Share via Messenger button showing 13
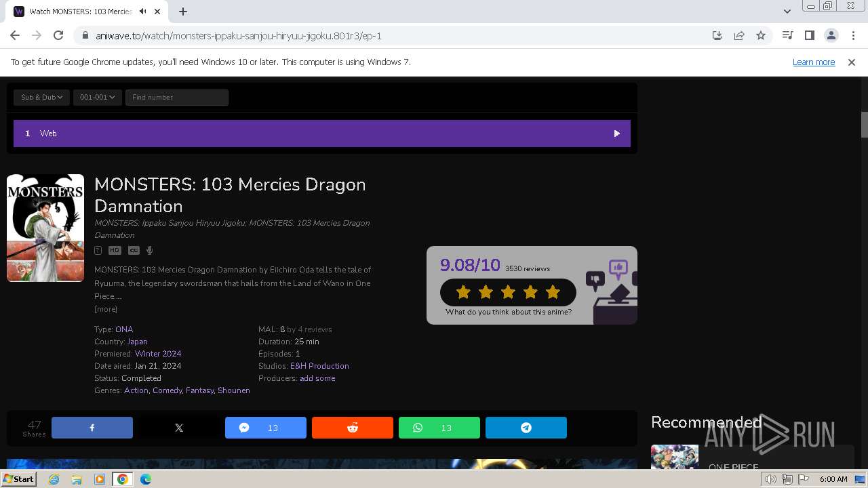 [266, 428]
